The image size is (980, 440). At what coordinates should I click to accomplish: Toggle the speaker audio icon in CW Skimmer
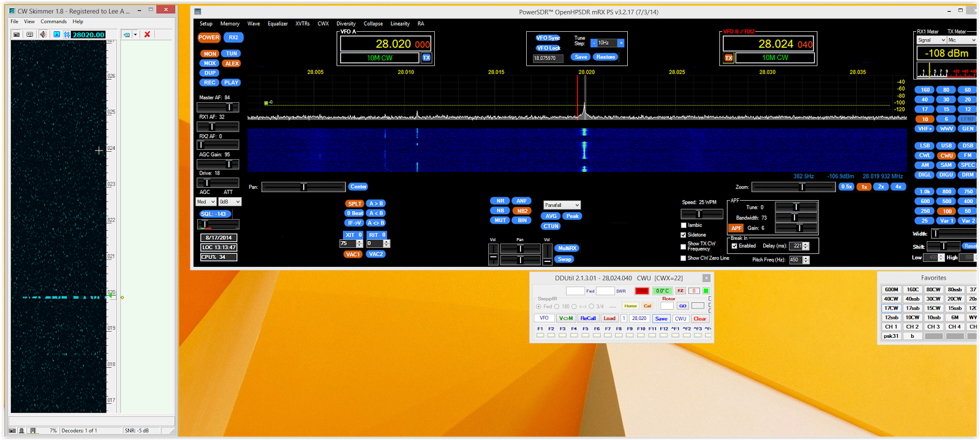(x=43, y=34)
